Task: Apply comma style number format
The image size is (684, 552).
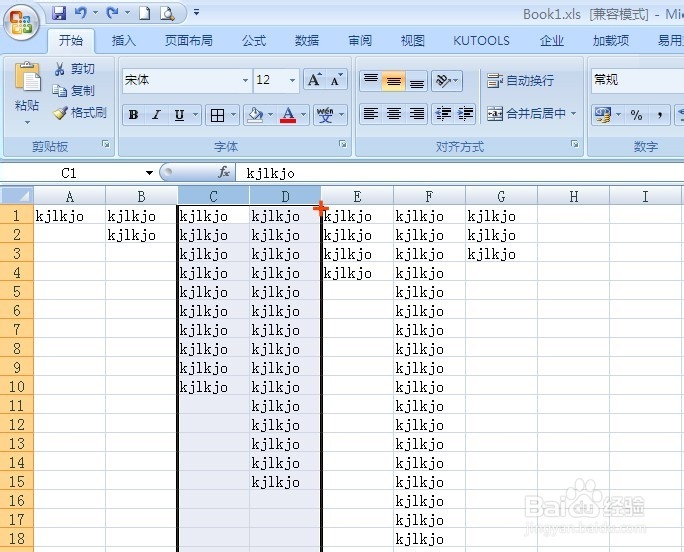Action: click(660, 115)
